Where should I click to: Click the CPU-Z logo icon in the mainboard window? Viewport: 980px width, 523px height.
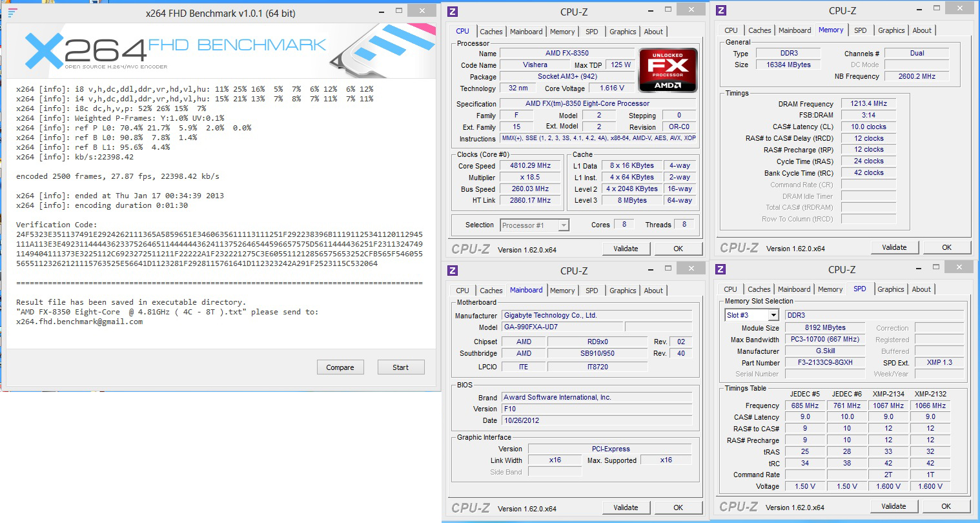tap(453, 271)
